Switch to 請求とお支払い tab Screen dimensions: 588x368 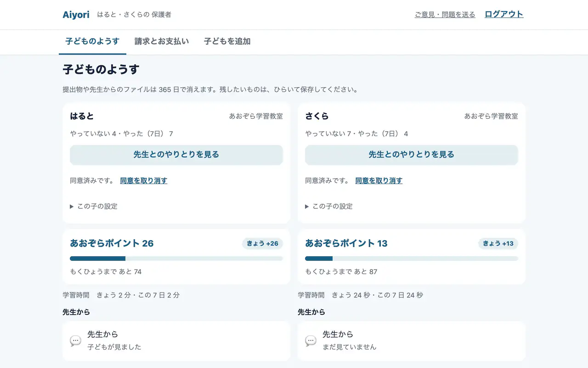[x=162, y=41]
